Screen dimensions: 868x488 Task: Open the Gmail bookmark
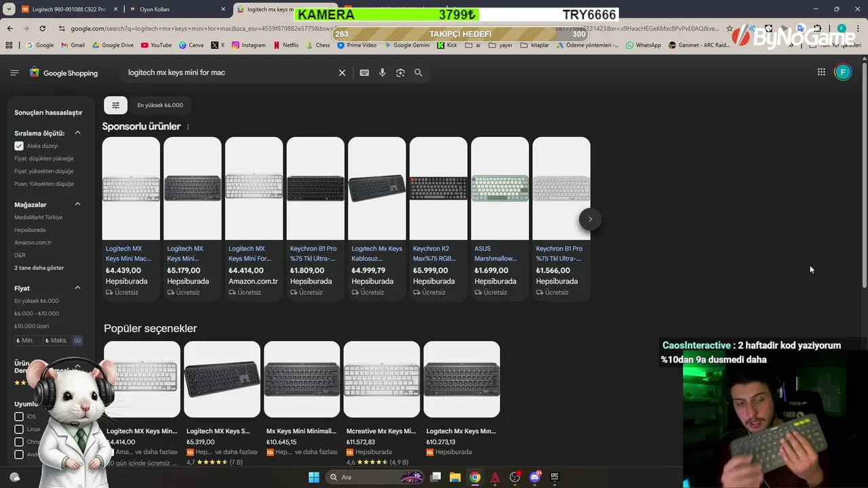[x=73, y=45]
